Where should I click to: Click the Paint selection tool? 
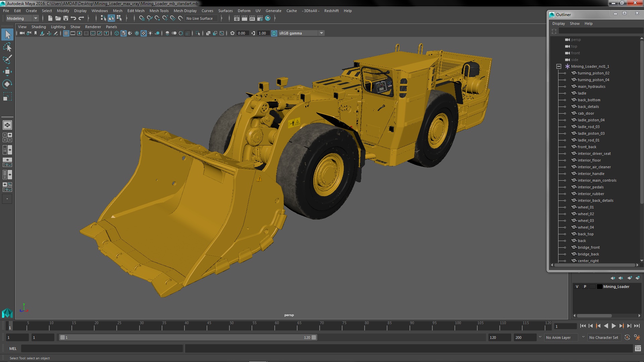click(x=7, y=60)
